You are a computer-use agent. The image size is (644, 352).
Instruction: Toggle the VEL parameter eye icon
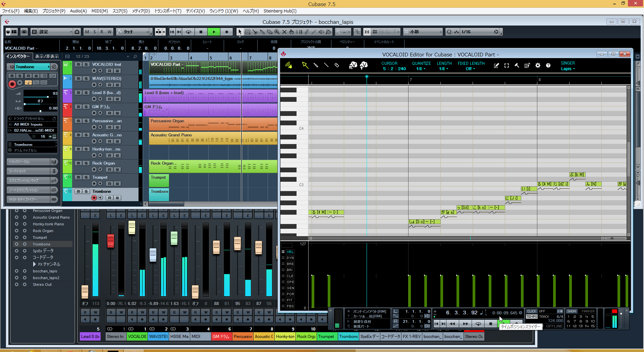tap(283, 252)
